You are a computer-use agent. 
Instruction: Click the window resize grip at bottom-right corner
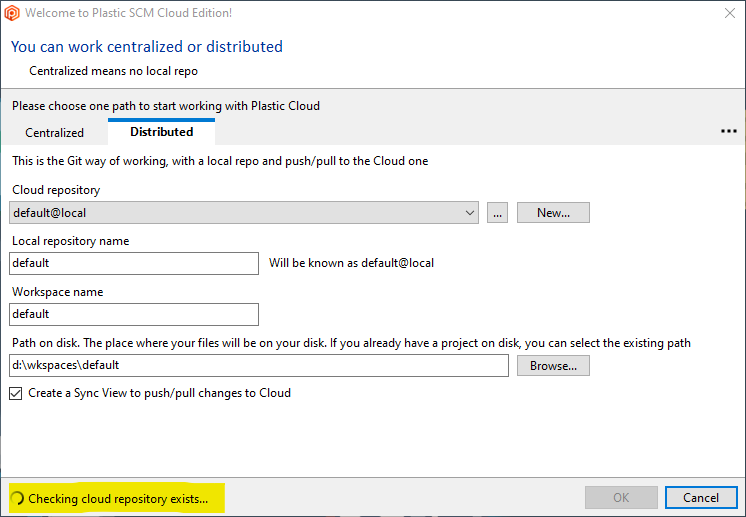[x=740, y=511]
